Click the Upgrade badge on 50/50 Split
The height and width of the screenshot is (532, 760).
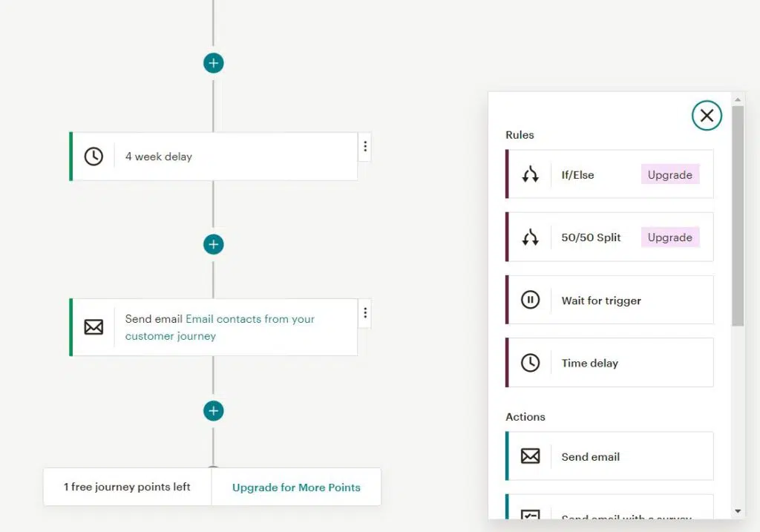(x=670, y=237)
